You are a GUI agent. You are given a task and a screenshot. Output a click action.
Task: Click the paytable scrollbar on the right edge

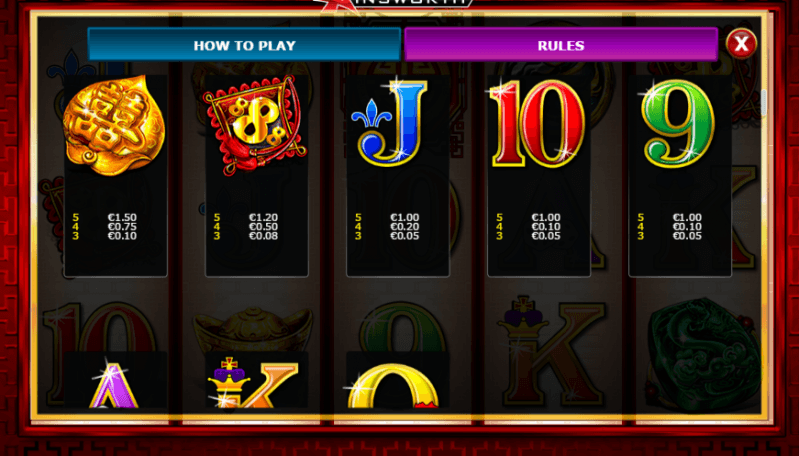pyautogui.click(x=764, y=104)
